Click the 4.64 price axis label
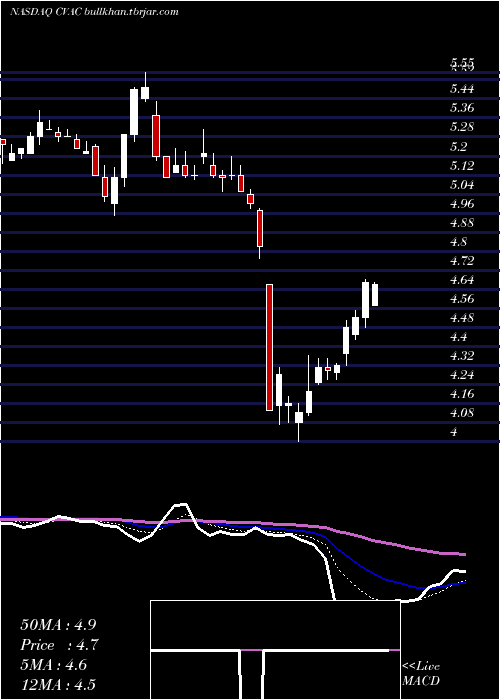This screenshot has width=500, height=700. [462, 280]
